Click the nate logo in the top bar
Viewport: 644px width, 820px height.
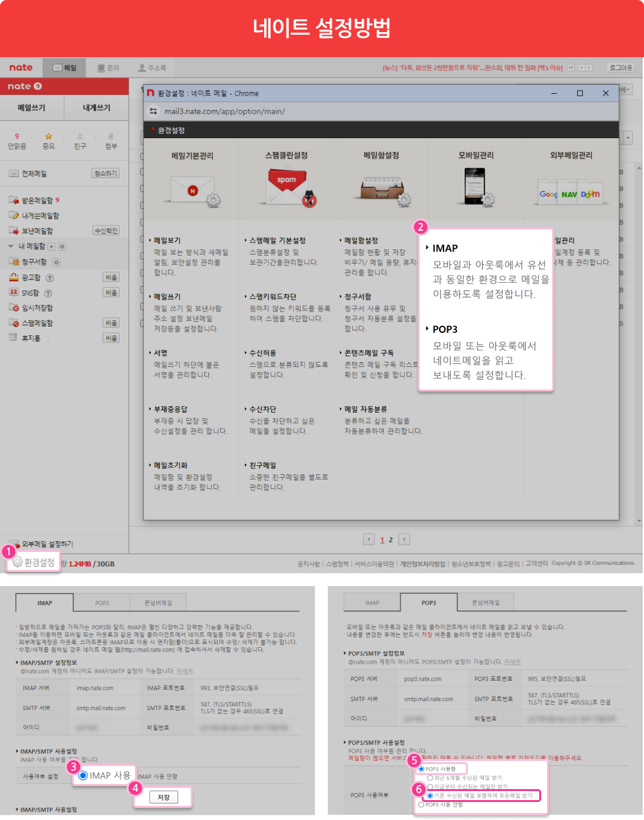point(21,67)
